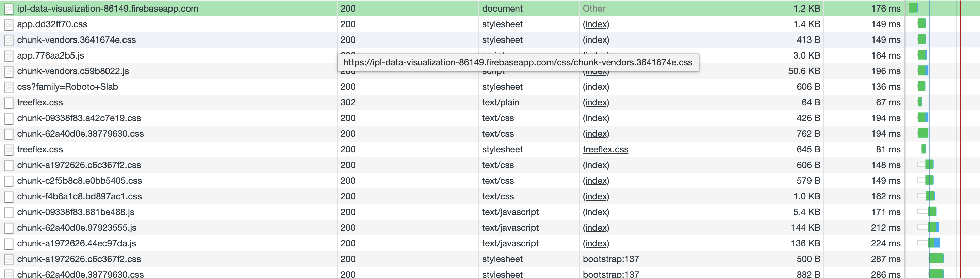Viewport: 980px width, 279px height.
Task: Open the bootstrap:137 initiator link in the 287 ms row
Action: [x=610, y=259]
